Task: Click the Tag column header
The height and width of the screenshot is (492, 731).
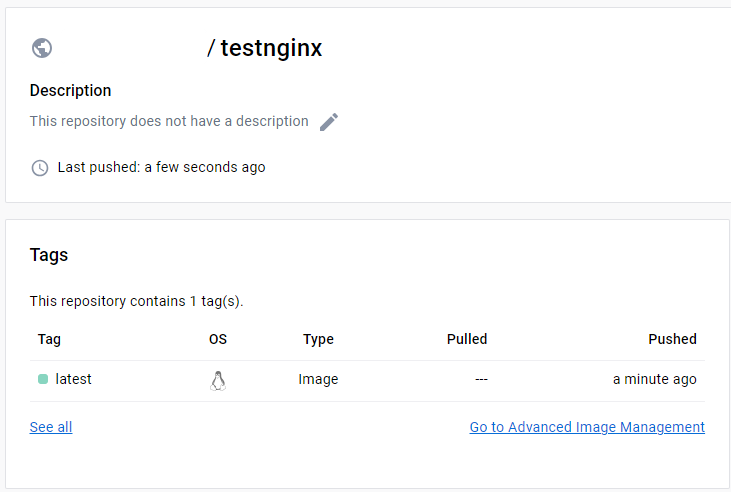Action: coord(49,339)
